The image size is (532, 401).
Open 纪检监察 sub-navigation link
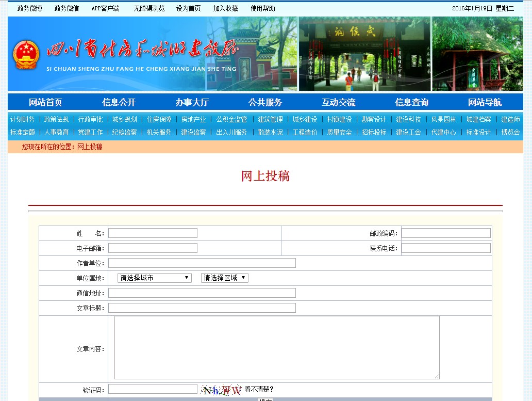point(125,132)
